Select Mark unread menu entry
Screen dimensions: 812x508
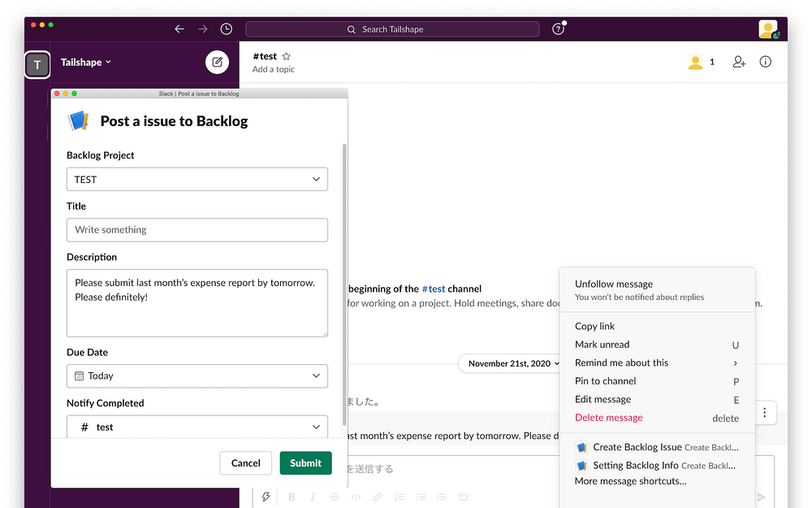(657, 345)
